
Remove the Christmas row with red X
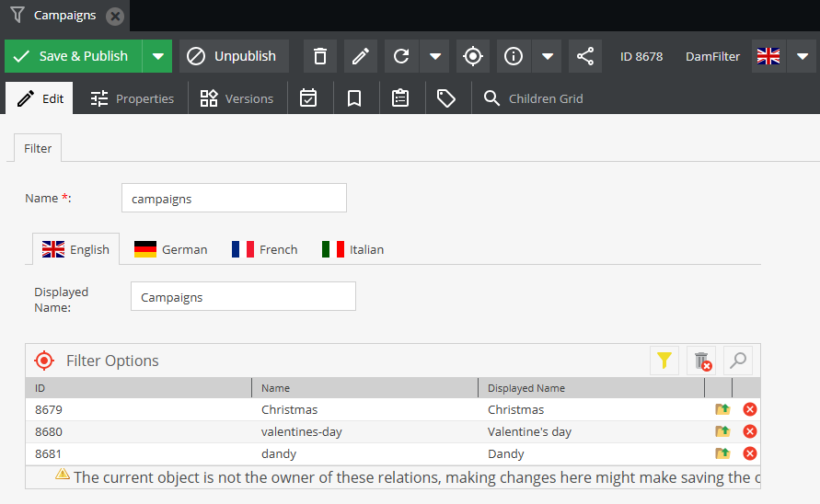click(x=750, y=409)
